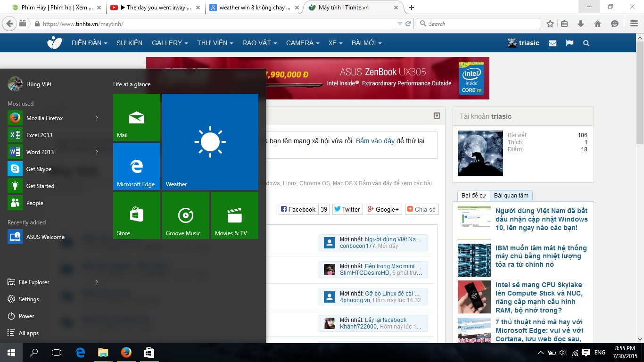The height and width of the screenshot is (362, 644).
Task: Launch the Microsoft Edge tile
Action: click(137, 166)
